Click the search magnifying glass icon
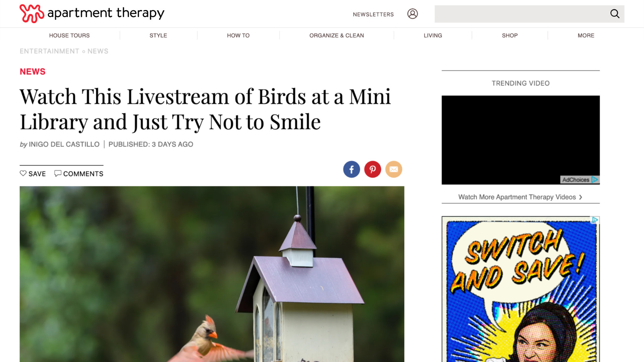The image size is (644, 362). 615,14
